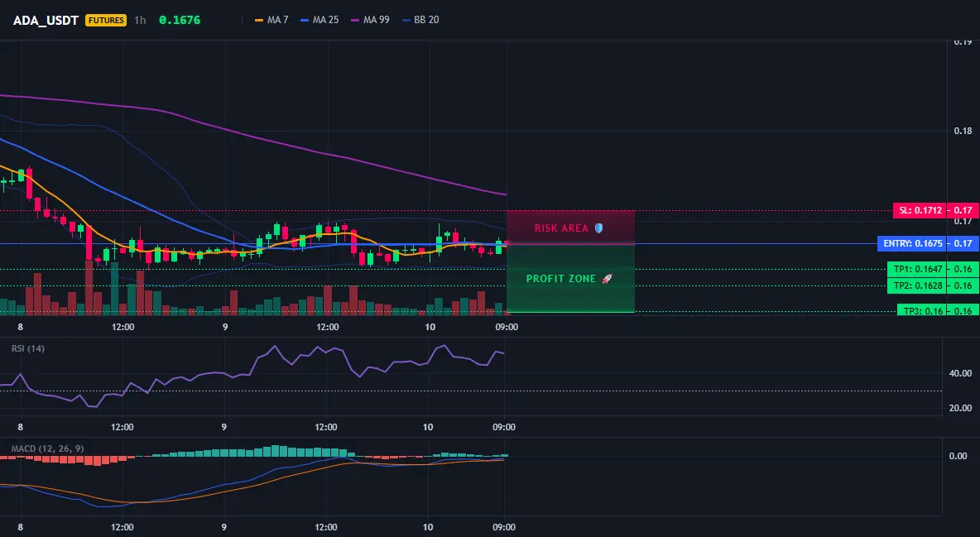Click the 0.16 tag beside TP2 label

pos(963,285)
